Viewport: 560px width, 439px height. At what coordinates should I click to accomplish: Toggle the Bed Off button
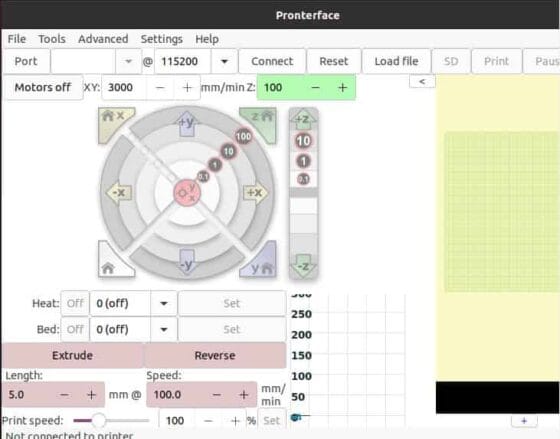tap(75, 329)
